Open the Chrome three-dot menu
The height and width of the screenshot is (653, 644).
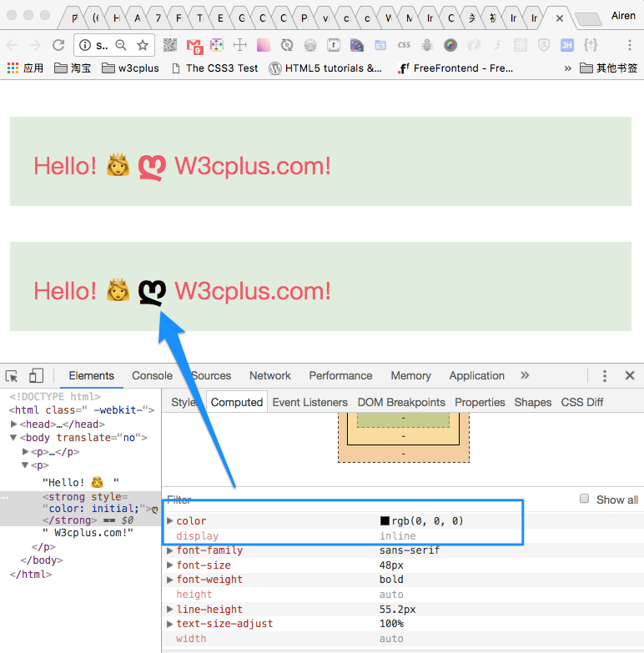[x=630, y=45]
